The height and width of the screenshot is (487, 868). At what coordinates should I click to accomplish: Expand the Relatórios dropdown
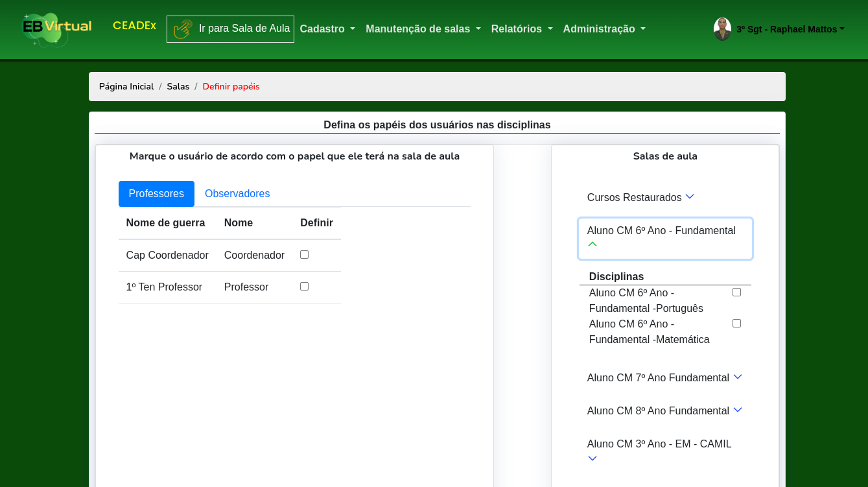point(521,29)
